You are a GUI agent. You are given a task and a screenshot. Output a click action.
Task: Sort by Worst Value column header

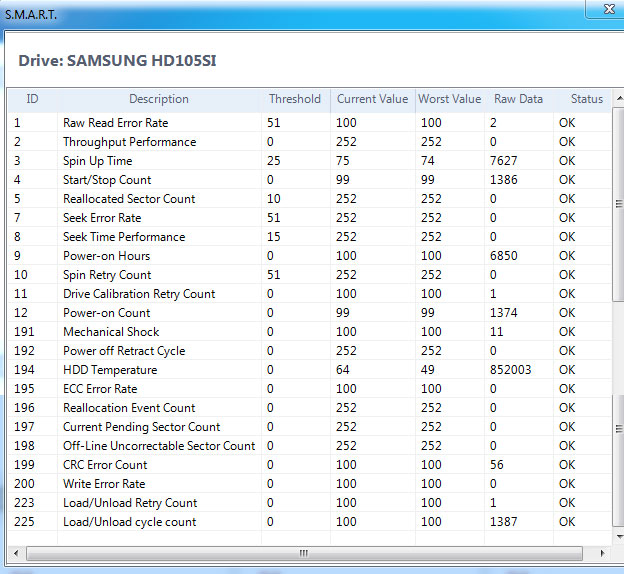(450, 99)
